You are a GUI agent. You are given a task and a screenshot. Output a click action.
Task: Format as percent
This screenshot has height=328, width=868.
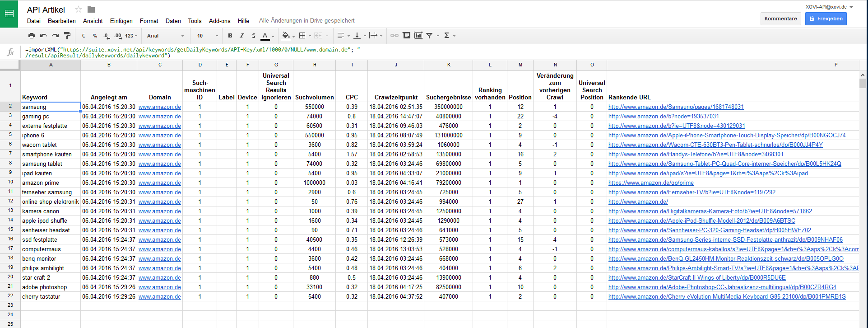pos(95,36)
